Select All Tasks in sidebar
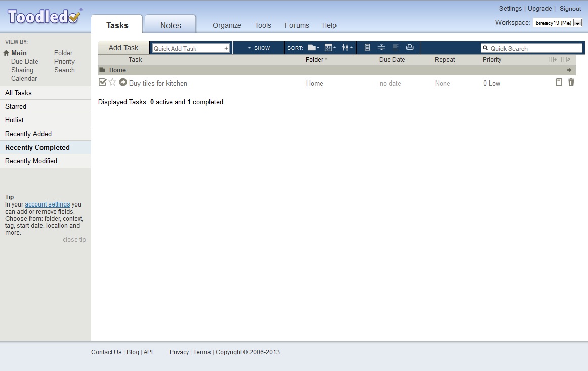588x371 pixels. tap(46, 93)
